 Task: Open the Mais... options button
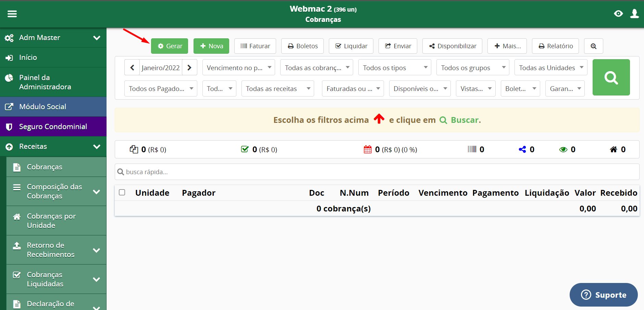pos(507,46)
